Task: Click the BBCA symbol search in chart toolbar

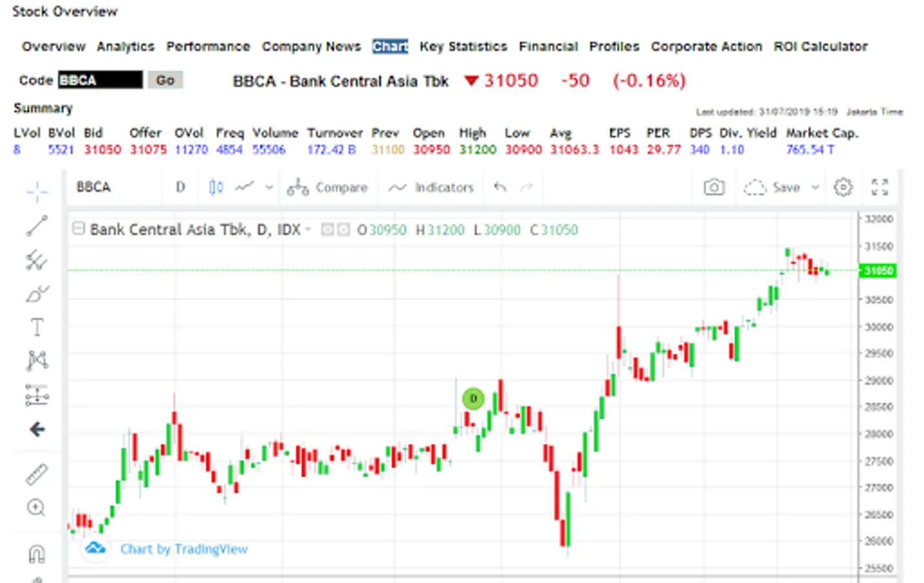Action: click(94, 187)
